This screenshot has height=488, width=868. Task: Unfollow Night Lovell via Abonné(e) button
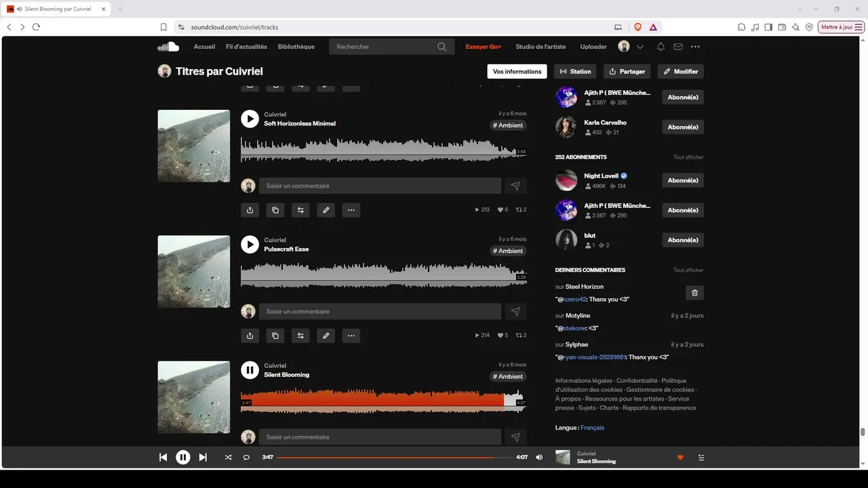(683, 180)
